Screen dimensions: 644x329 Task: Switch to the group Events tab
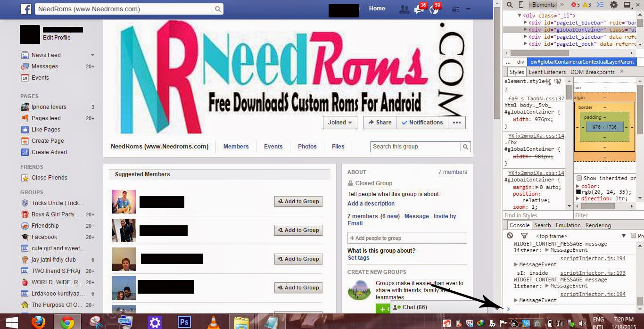[x=273, y=147]
